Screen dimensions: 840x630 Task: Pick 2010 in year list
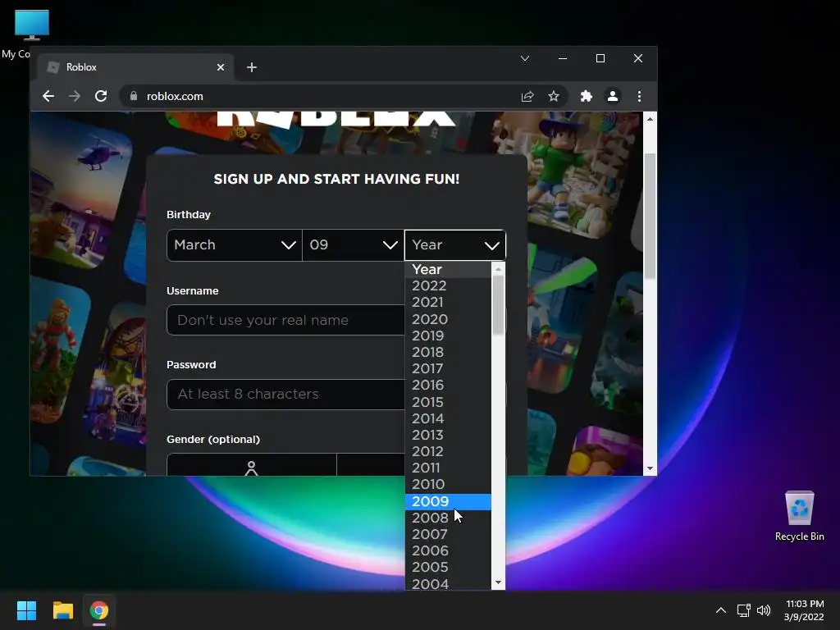point(448,485)
